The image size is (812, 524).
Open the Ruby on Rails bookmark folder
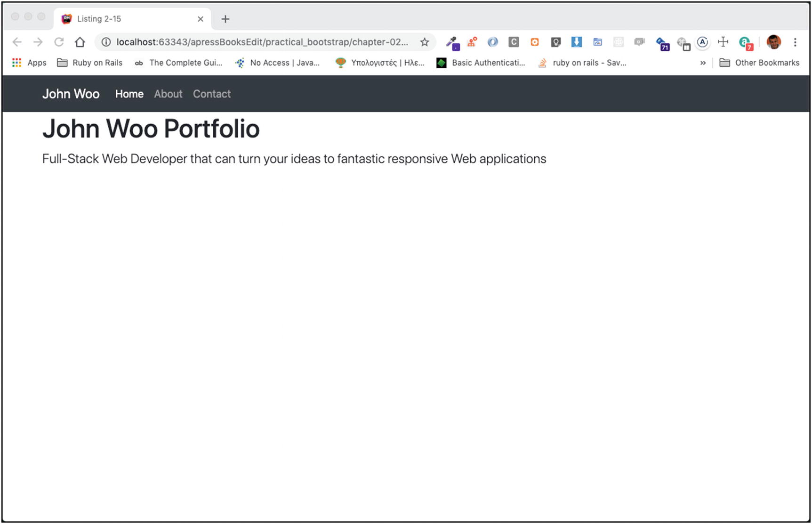point(89,63)
